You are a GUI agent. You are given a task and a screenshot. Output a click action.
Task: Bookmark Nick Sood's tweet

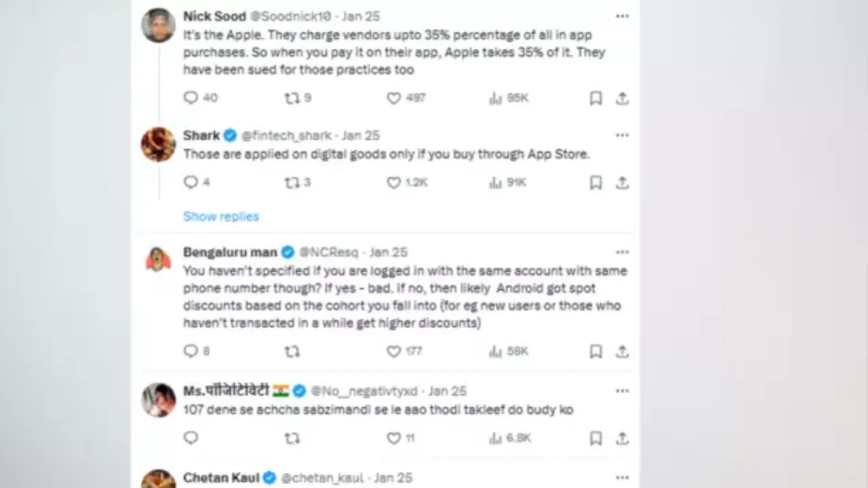(595, 98)
